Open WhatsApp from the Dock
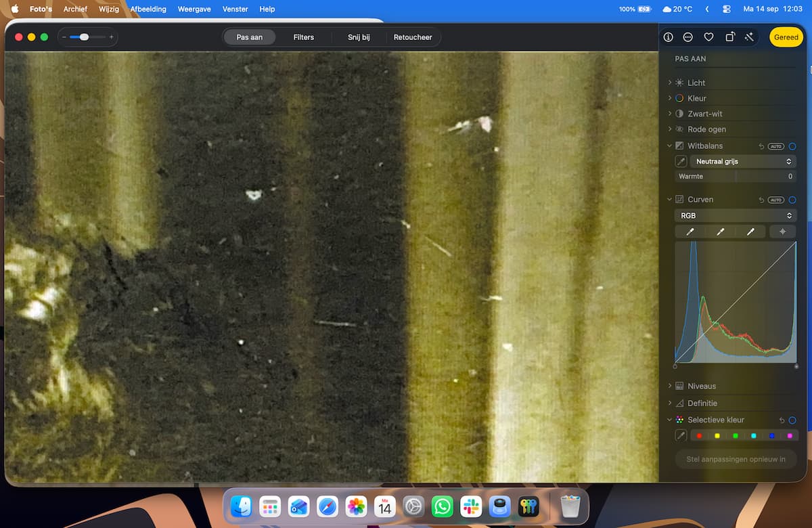812x528 pixels. click(x=443, y=506)
